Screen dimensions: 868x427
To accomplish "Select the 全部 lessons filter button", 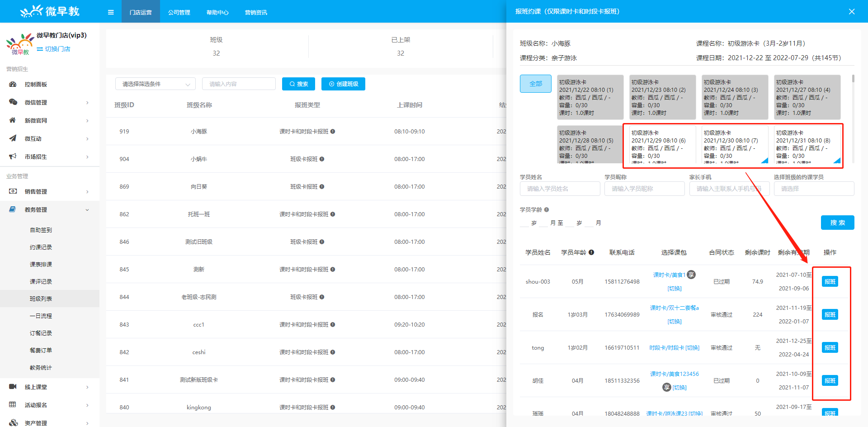I will click(x=536, y=84).
